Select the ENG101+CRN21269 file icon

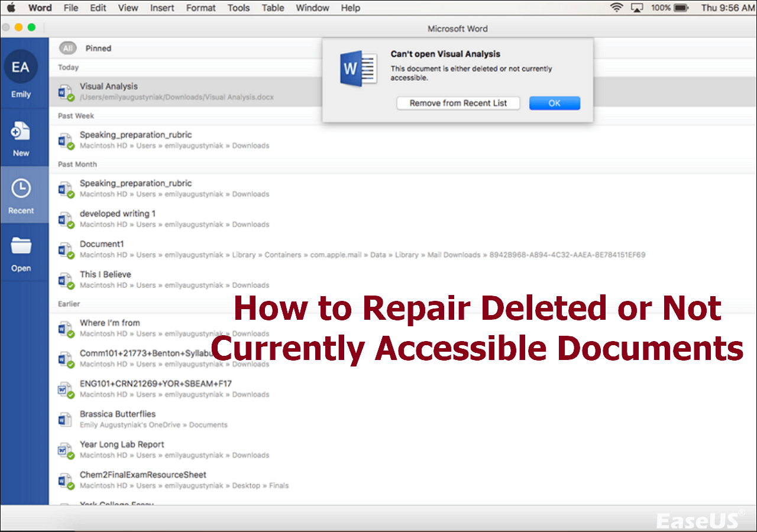pos(65,389)
